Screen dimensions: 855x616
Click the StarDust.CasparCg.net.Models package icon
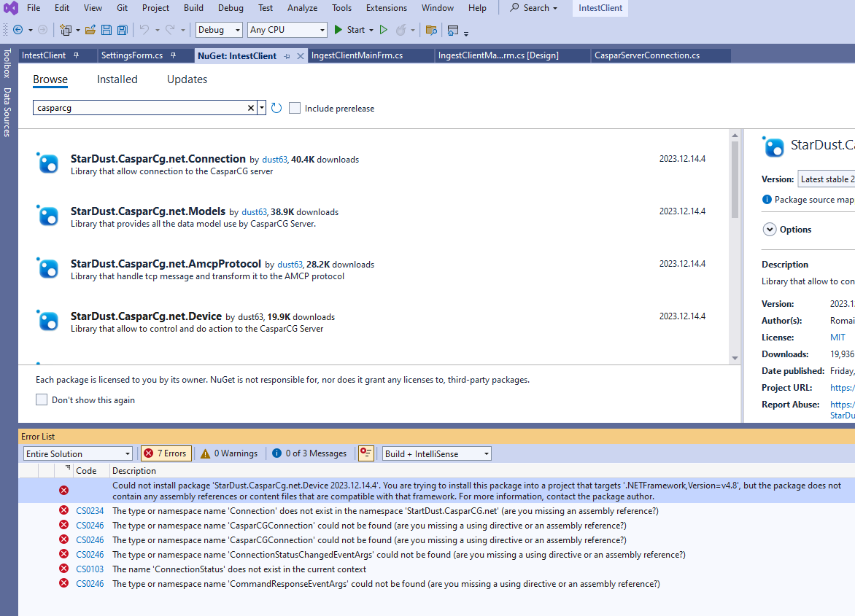tap(47, 216)
